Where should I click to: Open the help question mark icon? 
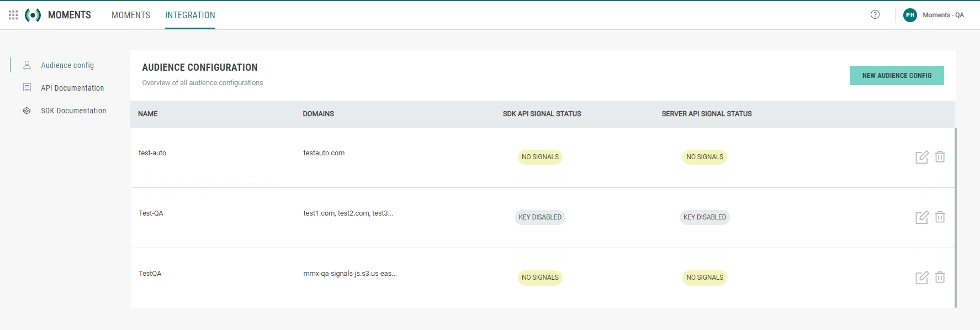click(x=875, y=14)
